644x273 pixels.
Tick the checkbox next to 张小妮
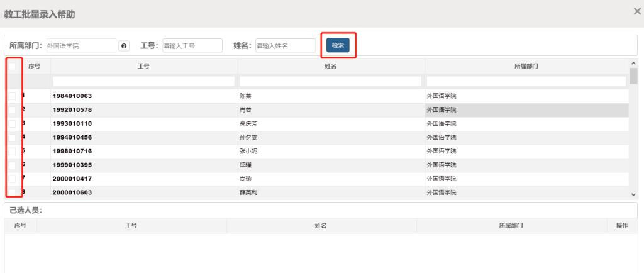(x=13, y=152)
